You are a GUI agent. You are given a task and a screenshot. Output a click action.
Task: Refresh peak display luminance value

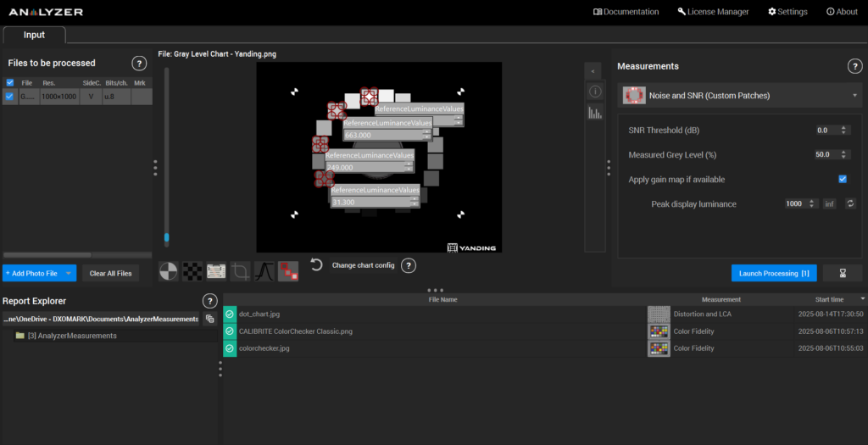(x=850, y=204)
